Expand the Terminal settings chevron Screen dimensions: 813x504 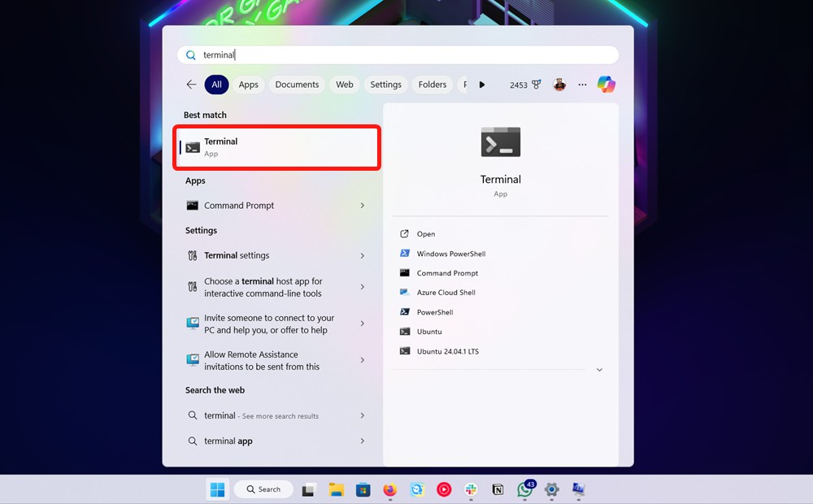click(363, 255)
